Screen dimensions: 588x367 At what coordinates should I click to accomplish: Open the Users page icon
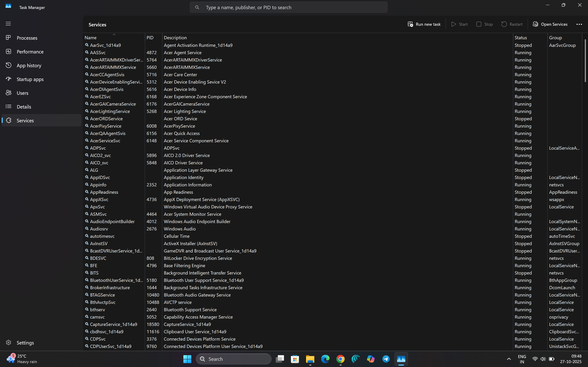9,93
